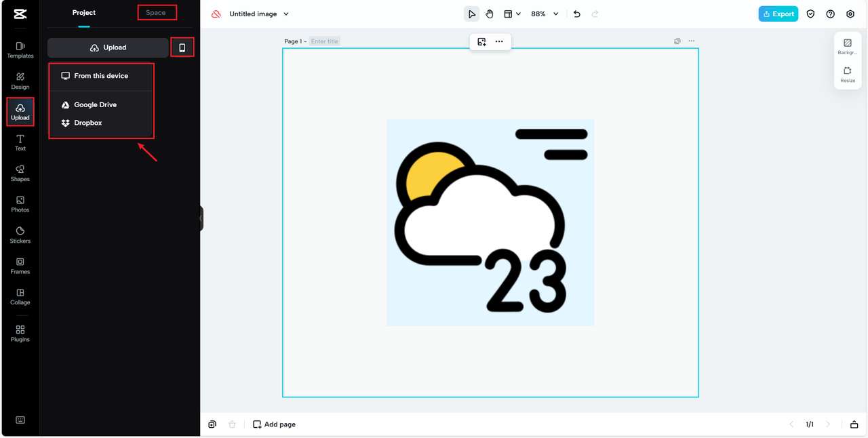The width and height of the screenshot is (868, 438).
Task: Click the 1/1 page indicator
Action: pyautogui.click(x=810, y=424)
